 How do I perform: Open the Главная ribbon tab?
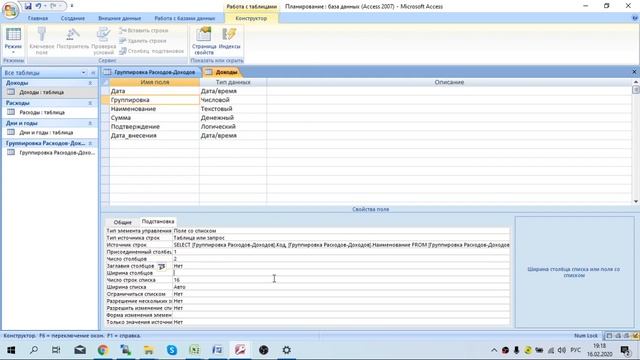38,18
